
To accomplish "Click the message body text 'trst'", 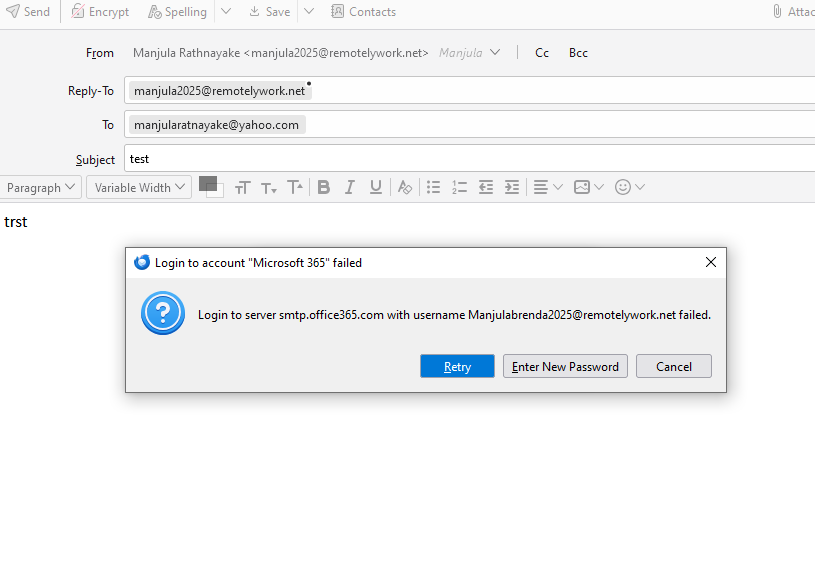I will coord(16,222).
